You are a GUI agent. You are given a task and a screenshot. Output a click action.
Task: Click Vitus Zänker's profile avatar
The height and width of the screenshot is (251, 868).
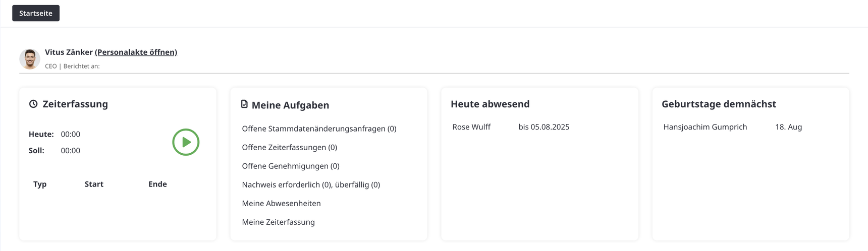coord(30,59)
